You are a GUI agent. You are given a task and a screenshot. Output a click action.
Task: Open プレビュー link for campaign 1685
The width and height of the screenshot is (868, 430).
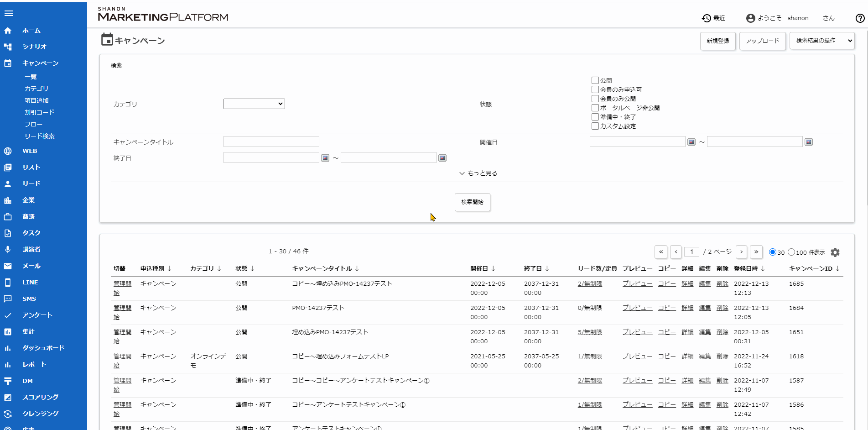(638, 284)
